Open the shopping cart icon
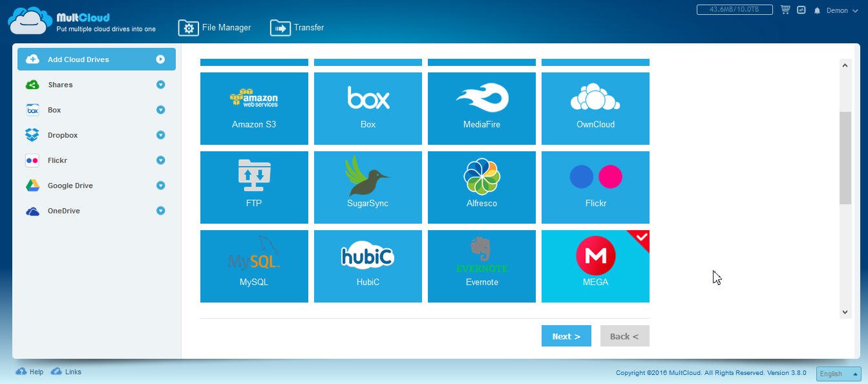This screenshot has width=868, height=384. point(785,10)
